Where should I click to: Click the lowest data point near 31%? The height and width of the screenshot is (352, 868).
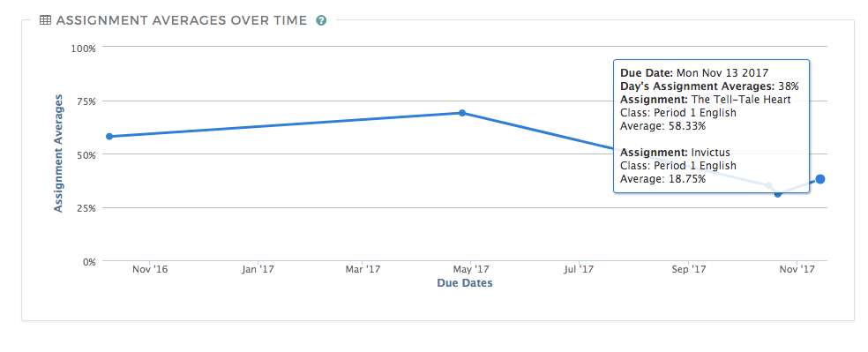point(778,194)
